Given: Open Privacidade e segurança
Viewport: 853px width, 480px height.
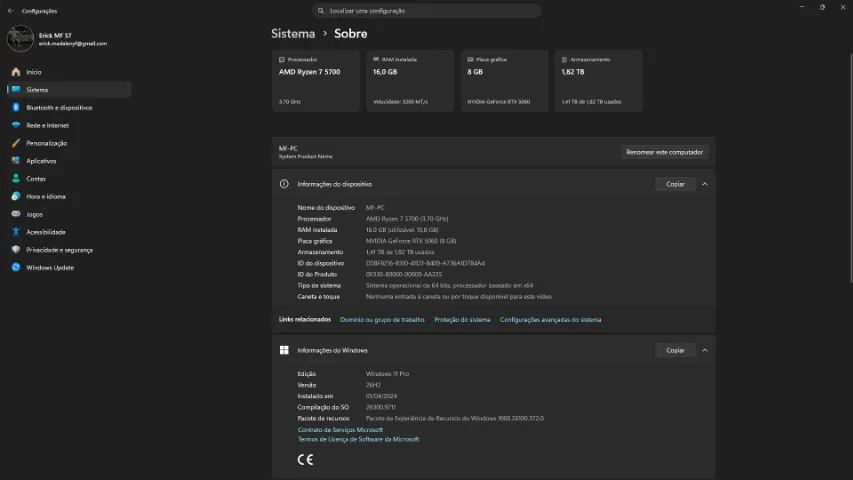Looking at the screenshot, I should pos(69,250).
